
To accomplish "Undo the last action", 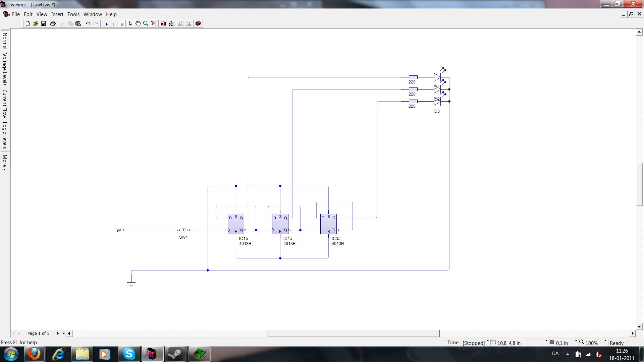I will pyautogui.click(x=88, y=23).
